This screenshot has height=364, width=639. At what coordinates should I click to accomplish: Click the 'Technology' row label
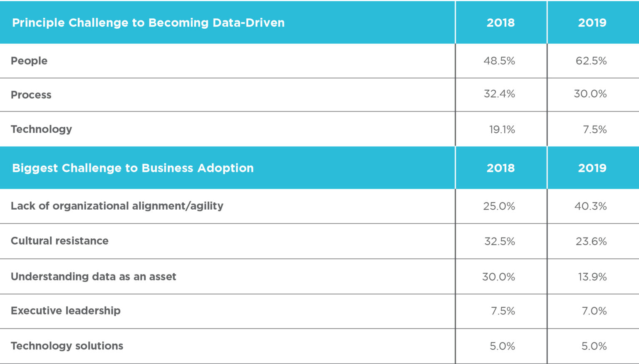point(42,129)
